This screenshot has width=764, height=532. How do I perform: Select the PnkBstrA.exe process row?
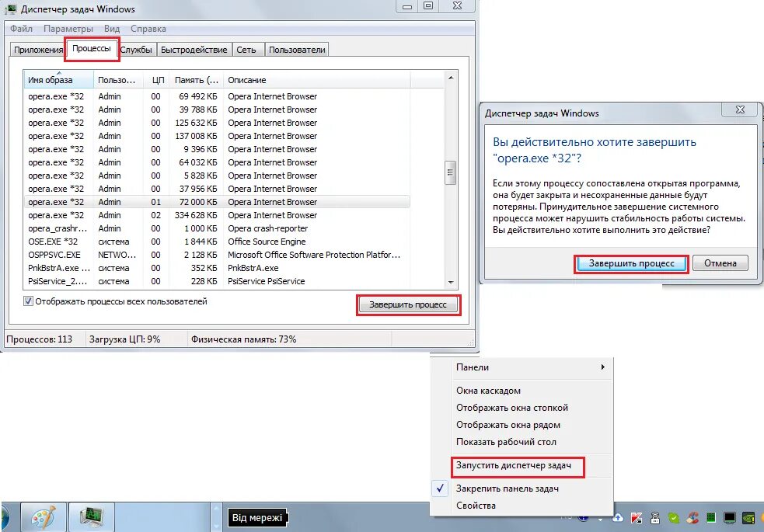point(217,268)
